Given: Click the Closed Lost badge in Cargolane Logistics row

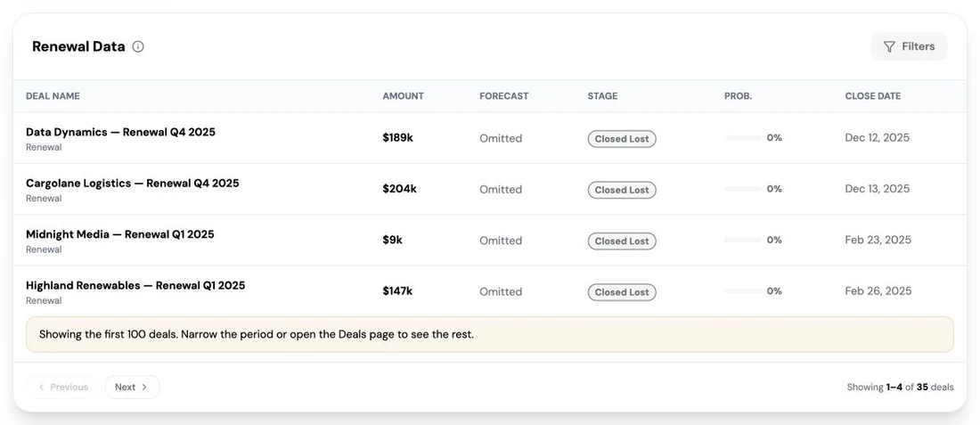Looking at the screenshot, I should pos(621,190).
